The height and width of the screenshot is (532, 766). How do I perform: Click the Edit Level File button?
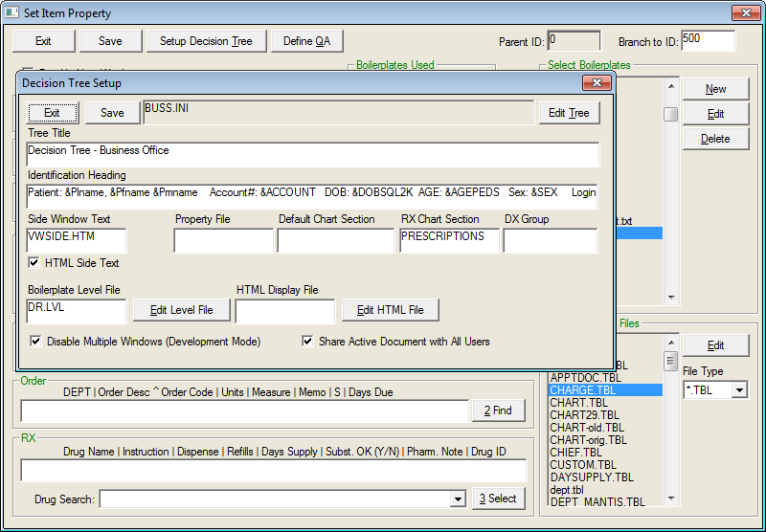click(x=181, y=310)
